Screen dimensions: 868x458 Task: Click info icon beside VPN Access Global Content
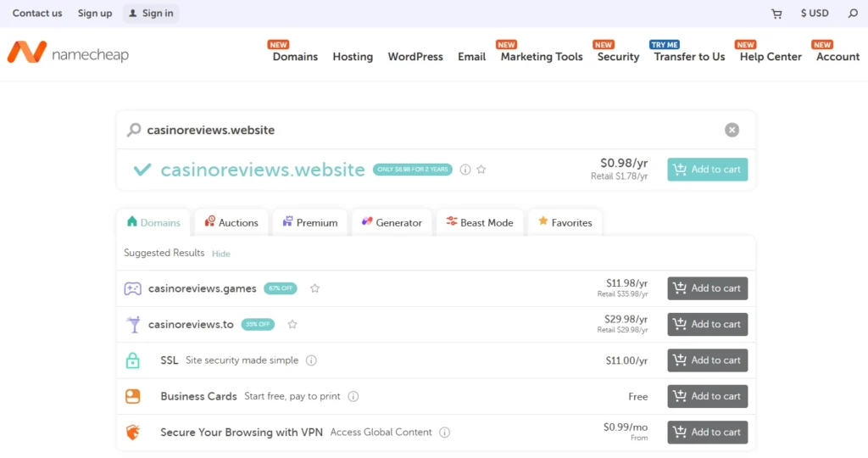[x=444, y=433]
